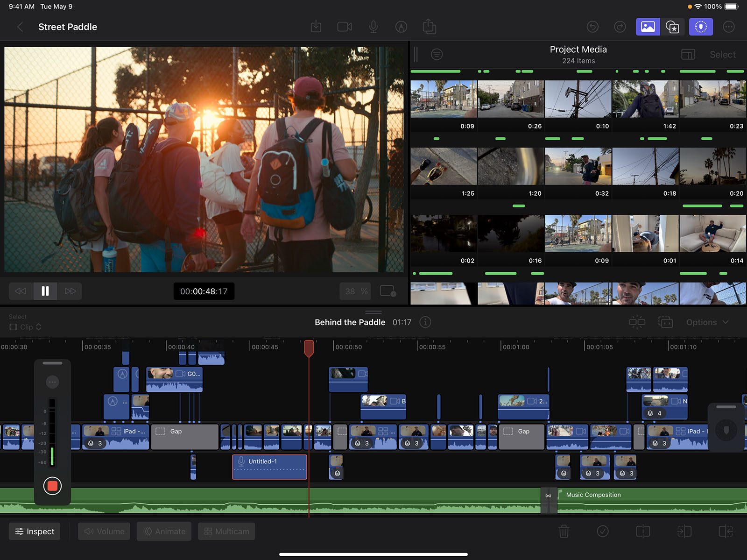Viewport: 747px width, 560px height.
Task: Tap the timecode field 00:00:48:17
Action: (x=204, y=291)
